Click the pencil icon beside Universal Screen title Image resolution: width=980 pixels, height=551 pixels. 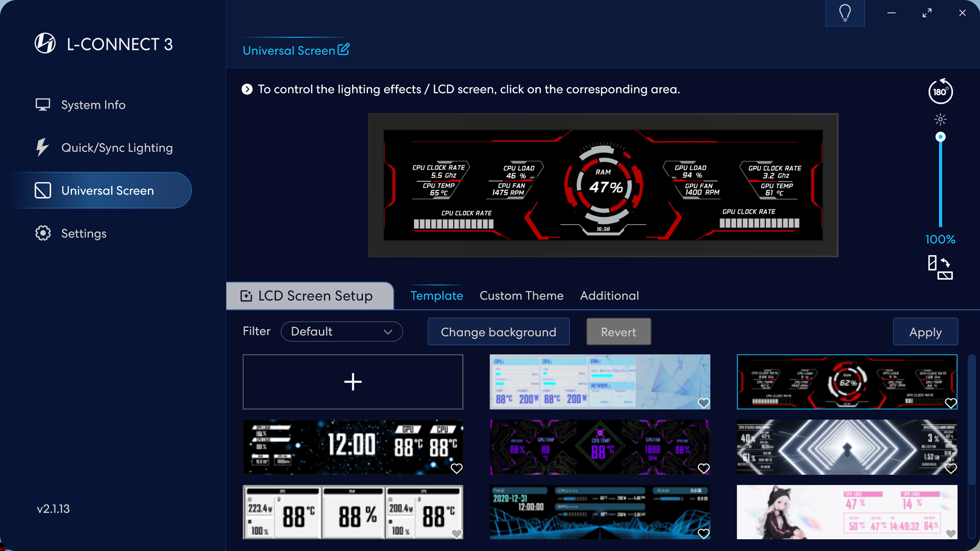tap(344, 49)
